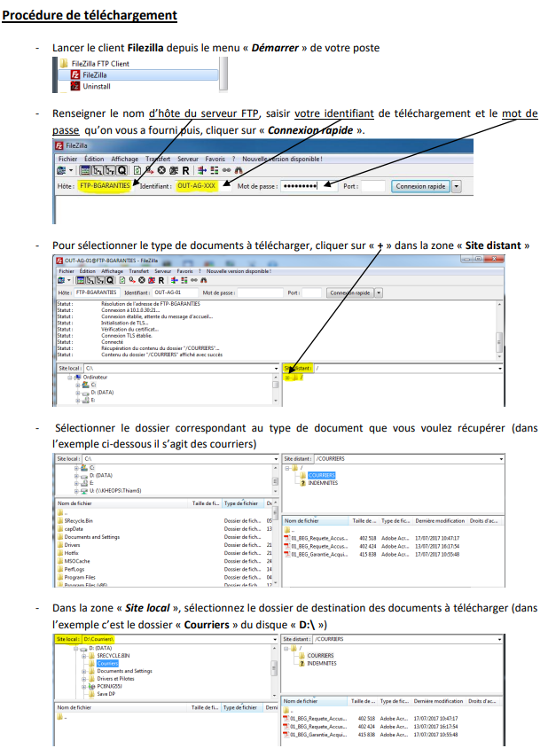This screenshot has width=556, height=756.
Task: Click the highlighted Identifiant field OUT-AG-XXX
Action: [196, 186]
